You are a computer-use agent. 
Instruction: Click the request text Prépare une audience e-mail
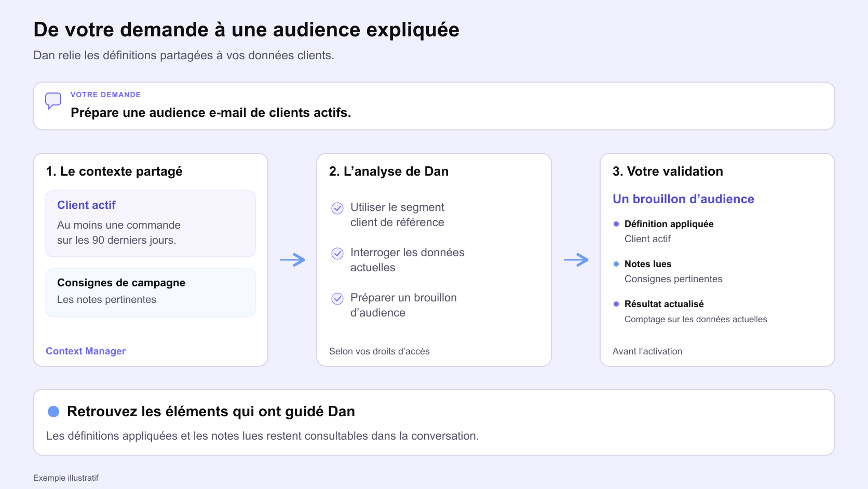pos(211,113)
